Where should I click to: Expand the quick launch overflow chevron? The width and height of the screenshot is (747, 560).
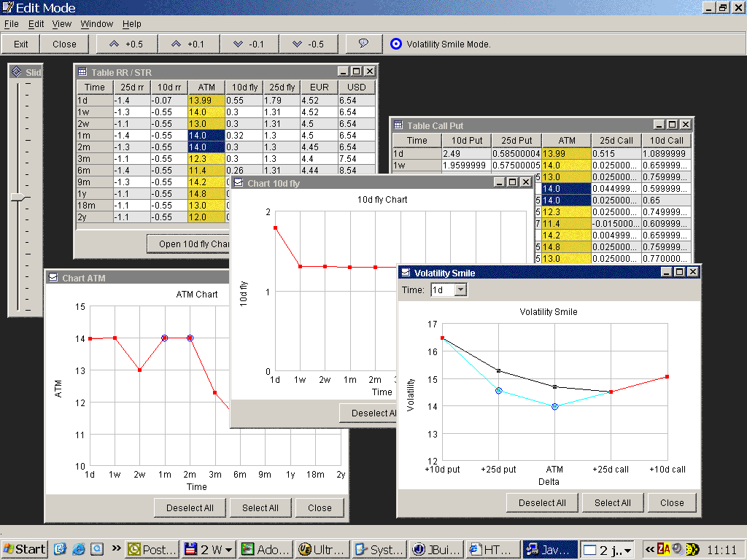(116, 549)
